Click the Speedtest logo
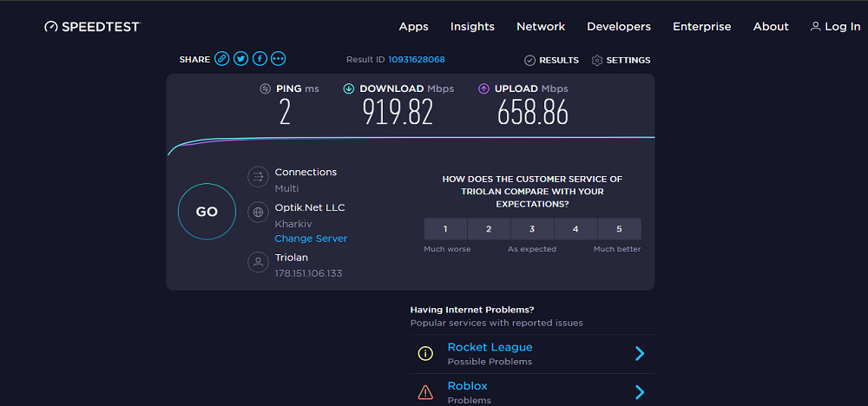 point(93,27)
